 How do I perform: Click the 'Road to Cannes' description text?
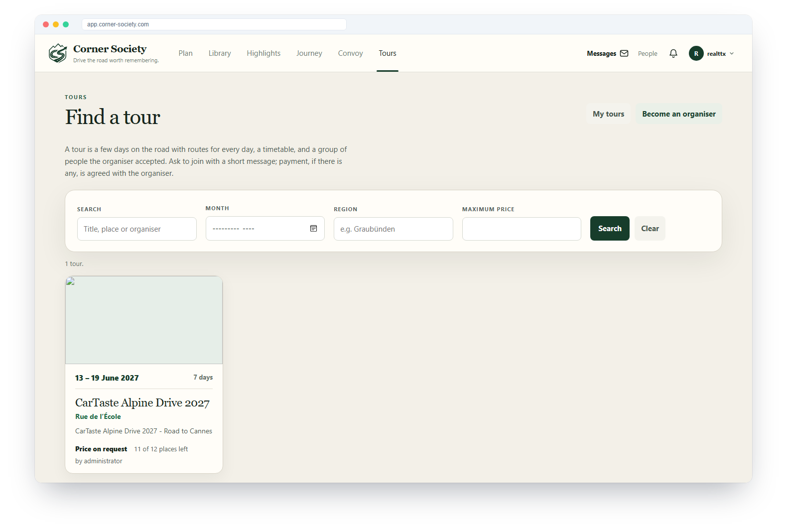(x=188, y=431)
